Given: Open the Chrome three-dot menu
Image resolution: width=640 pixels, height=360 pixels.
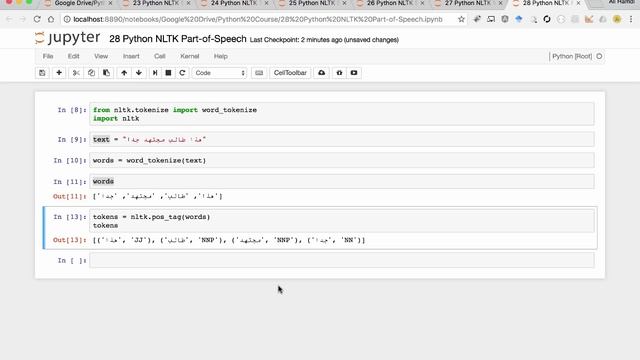Looking at the screenshot, I should coord(631,19).
